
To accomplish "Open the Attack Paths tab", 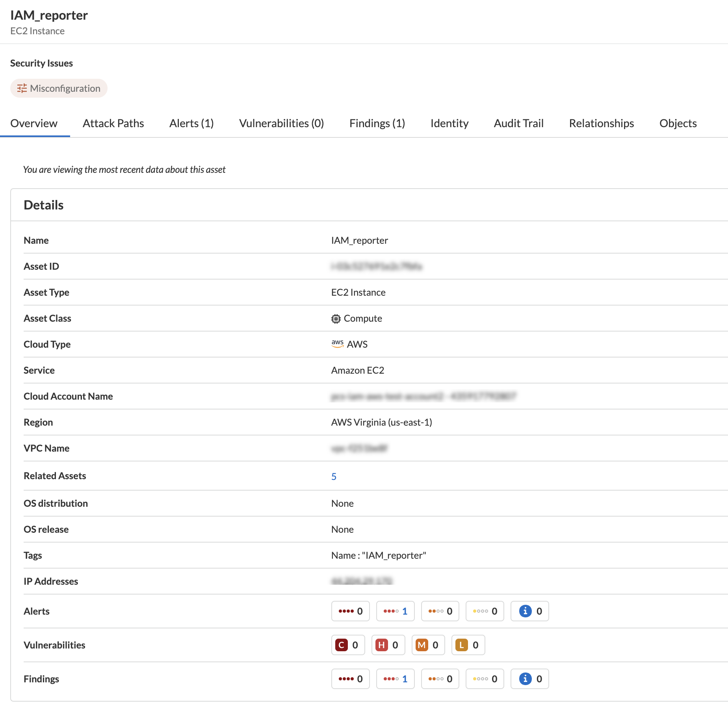I will point(113,123).
